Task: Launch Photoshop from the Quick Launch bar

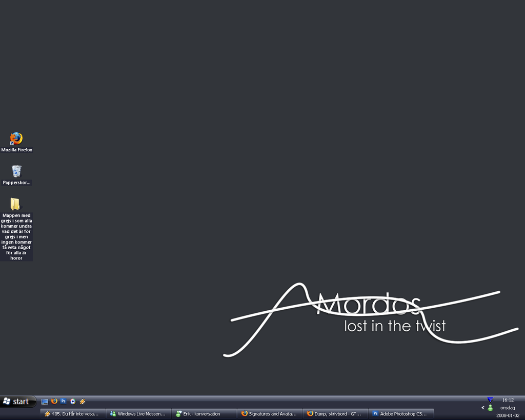Action: pos(64,402)
